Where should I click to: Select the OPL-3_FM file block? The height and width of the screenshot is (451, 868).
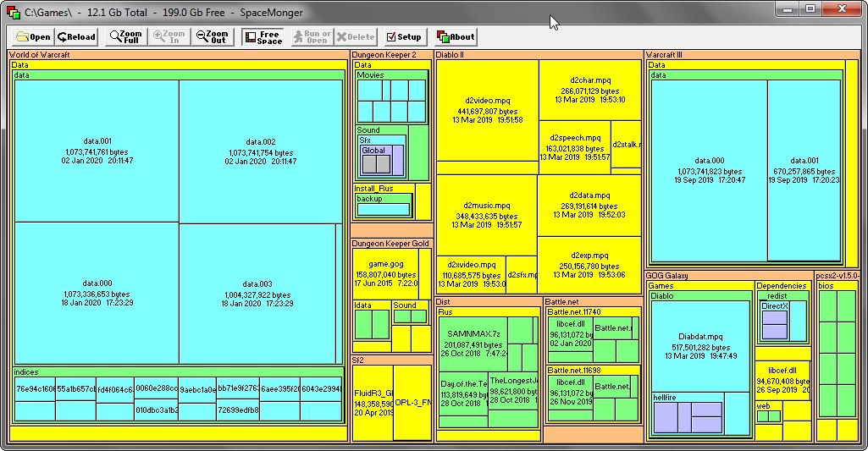(x=412, y=403)
